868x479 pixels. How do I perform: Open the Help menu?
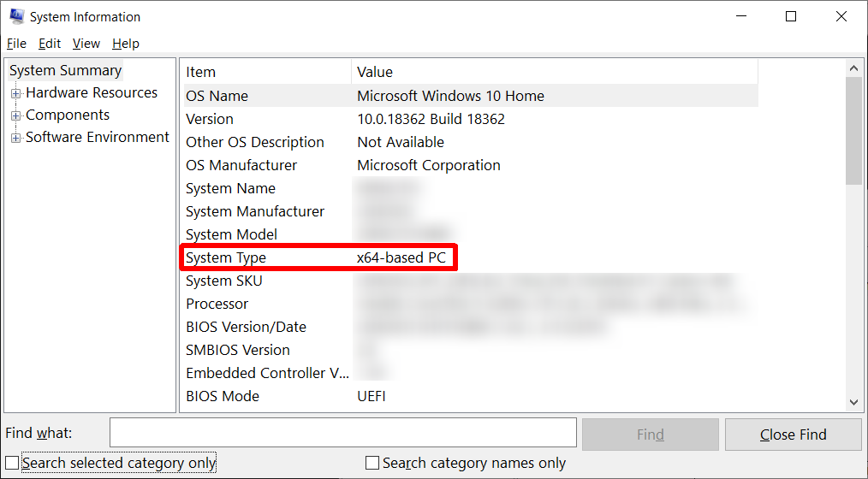click(x=125, y=44)
